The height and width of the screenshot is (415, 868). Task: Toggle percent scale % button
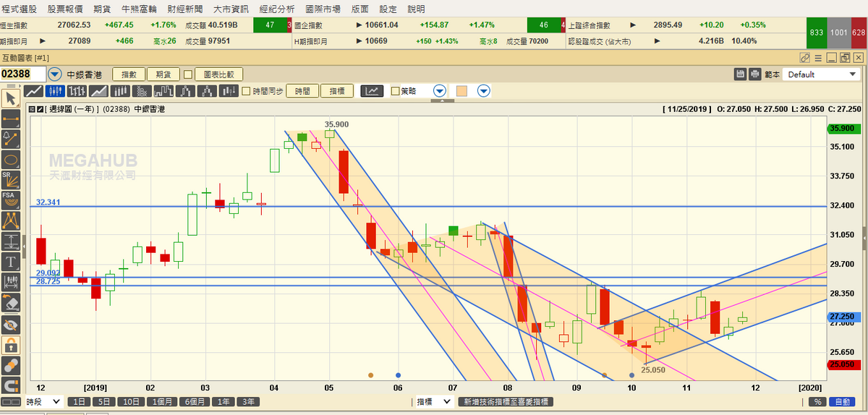point(817,402)
